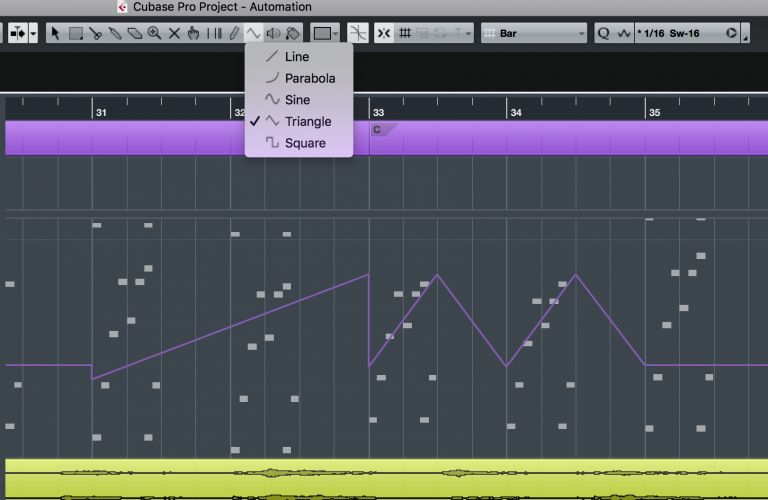768x500 pixels.
Task: Click bar 35 in the ruler
Action: [654, 113]
